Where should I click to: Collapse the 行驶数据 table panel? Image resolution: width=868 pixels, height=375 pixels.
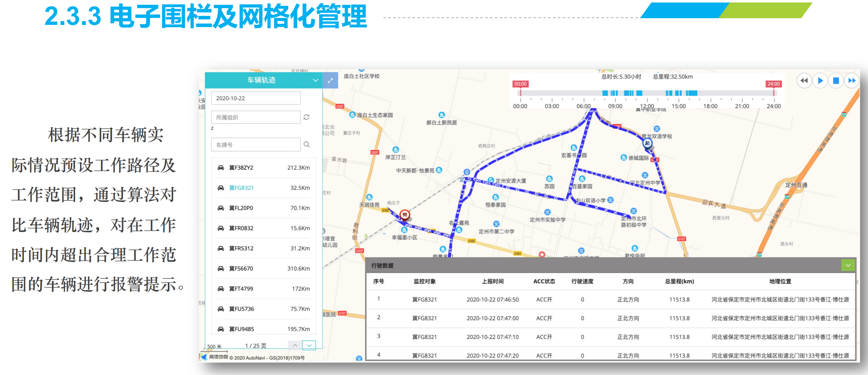pyautogui.click(x=848, y=265)
